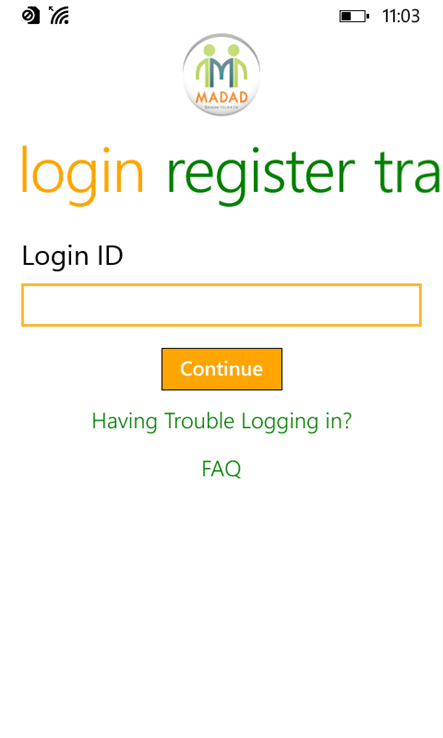The width and height of the screenshot is (443, 738).
Task: Tap the green people figures in the logo
Action: pos(221,65)
